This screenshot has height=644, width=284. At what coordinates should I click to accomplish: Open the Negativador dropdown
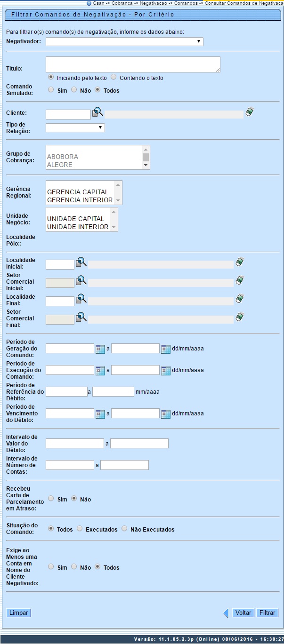124,41
